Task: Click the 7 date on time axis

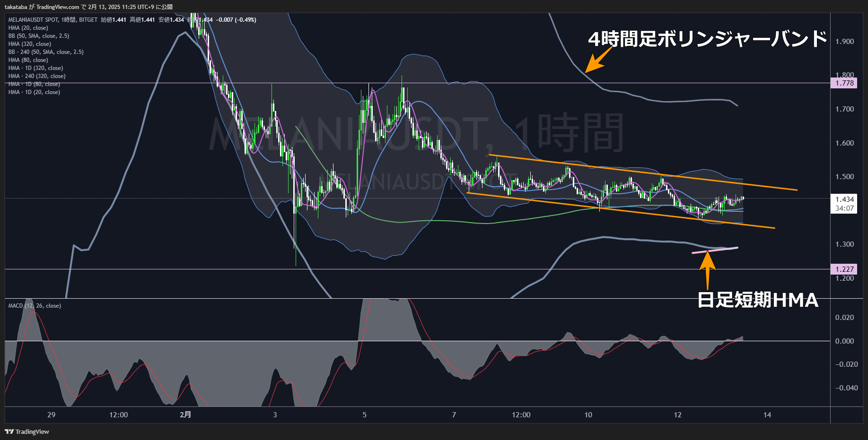Action: click(454, 415)
